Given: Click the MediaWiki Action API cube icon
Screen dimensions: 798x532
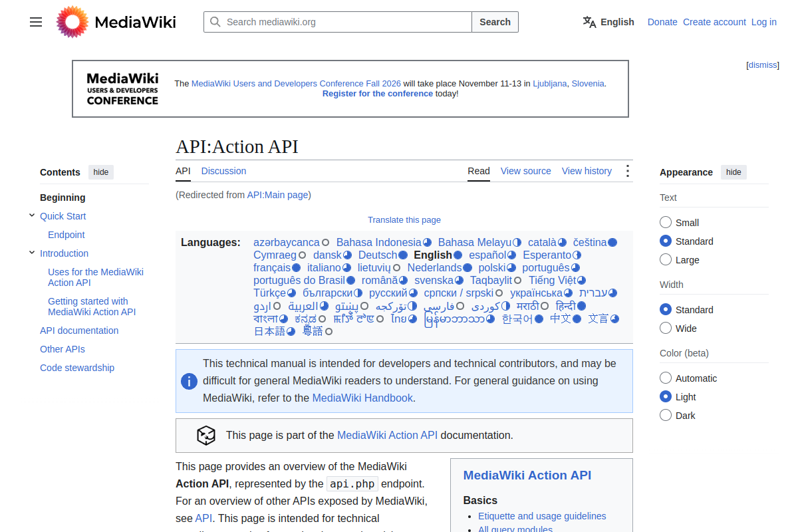Looking at the screenshot, I should [x=206, y=436].
